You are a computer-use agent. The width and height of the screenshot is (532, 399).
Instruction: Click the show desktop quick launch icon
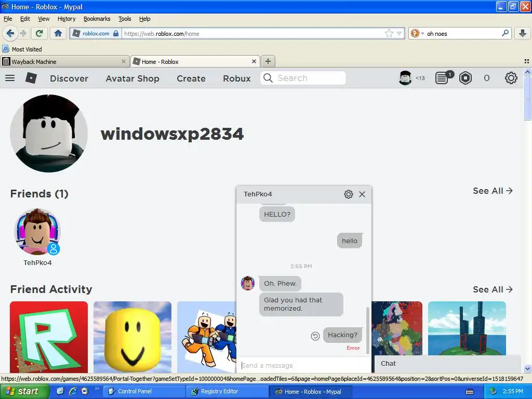pyautogui.click(x=60, y=391)
